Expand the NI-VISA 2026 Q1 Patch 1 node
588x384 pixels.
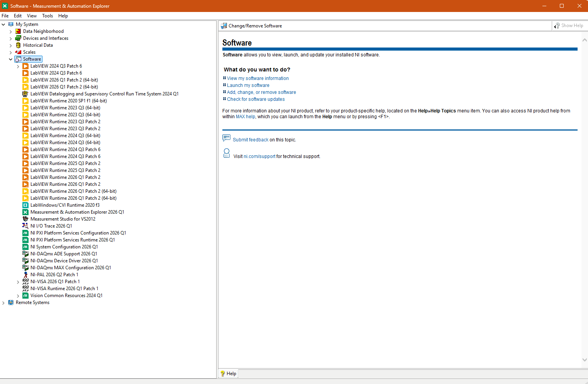pyautogui.click(x=18, y=282)
